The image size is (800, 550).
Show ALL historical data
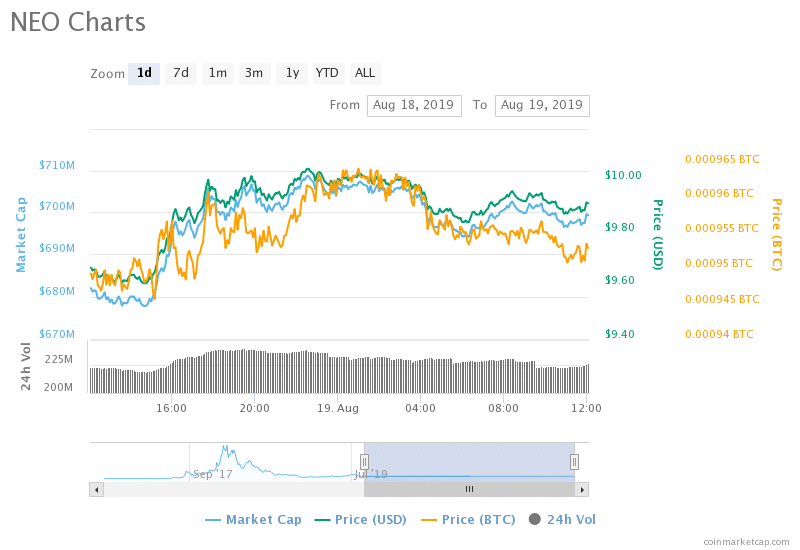click(365, 73)
